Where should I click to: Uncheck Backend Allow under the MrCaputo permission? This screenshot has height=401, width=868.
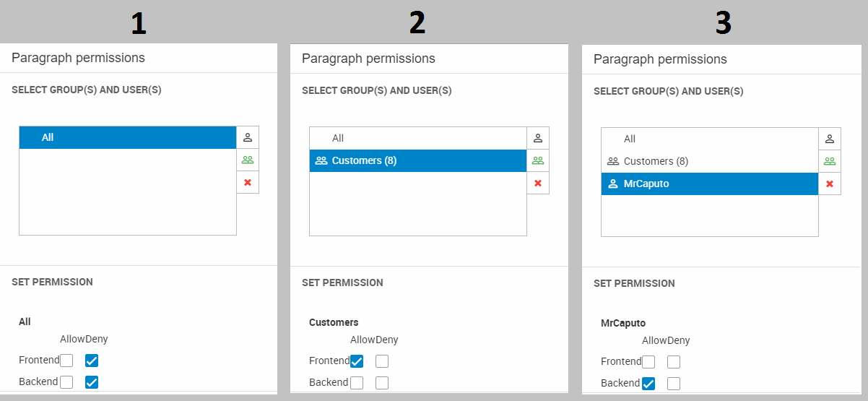point(648,384)
